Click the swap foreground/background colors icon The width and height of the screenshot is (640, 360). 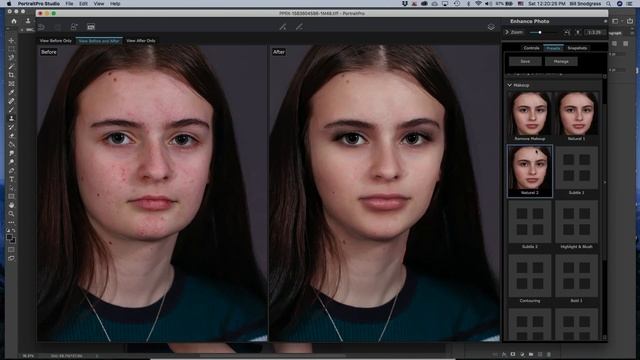pyautogui.click(x=14, y=231)
